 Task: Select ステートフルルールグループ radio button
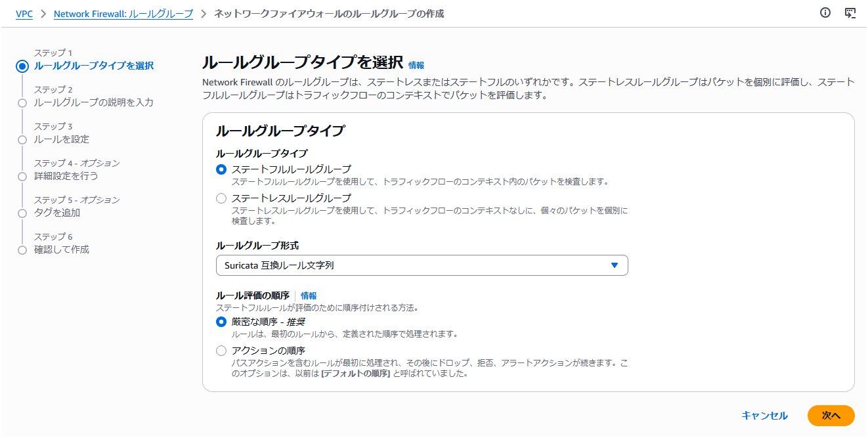coord(221,169)
